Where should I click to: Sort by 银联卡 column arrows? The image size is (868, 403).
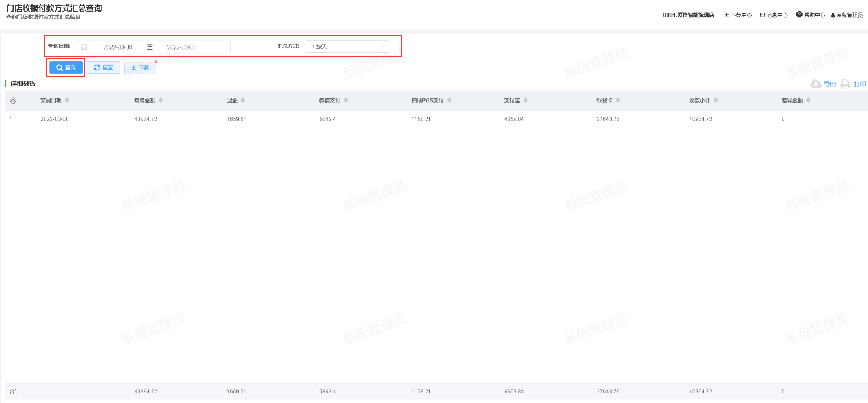click(x=618, y=100)
